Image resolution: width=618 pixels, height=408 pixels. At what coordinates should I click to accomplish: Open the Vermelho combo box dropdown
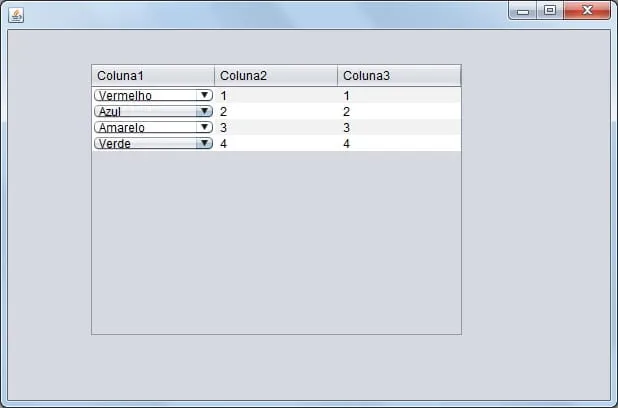[x=204, y=95]
